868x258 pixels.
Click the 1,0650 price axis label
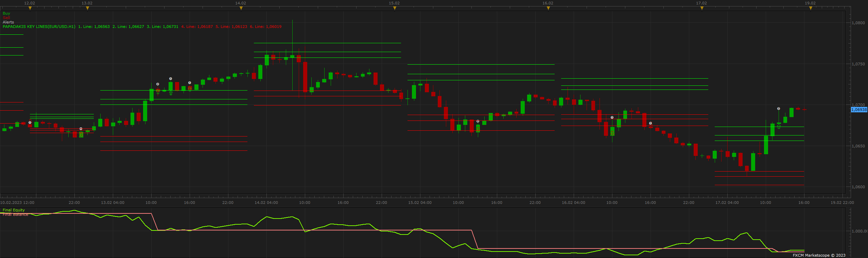point(858,146)
